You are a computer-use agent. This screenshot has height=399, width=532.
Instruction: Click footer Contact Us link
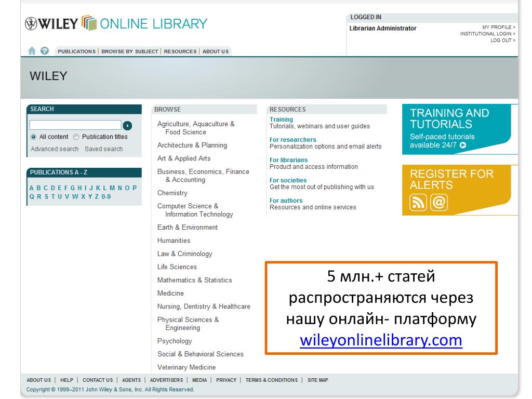pos(97,380)
